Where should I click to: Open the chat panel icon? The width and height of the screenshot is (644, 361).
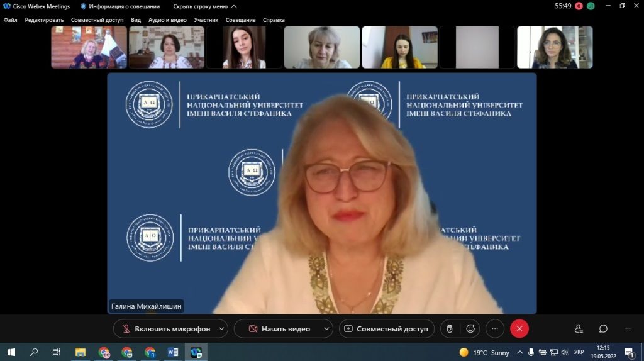pos(603,328)
